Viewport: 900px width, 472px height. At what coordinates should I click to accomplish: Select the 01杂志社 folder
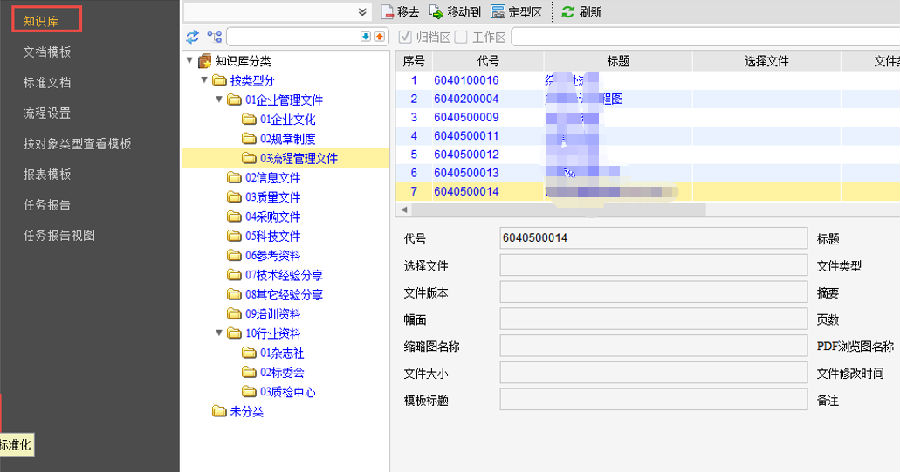273,353
